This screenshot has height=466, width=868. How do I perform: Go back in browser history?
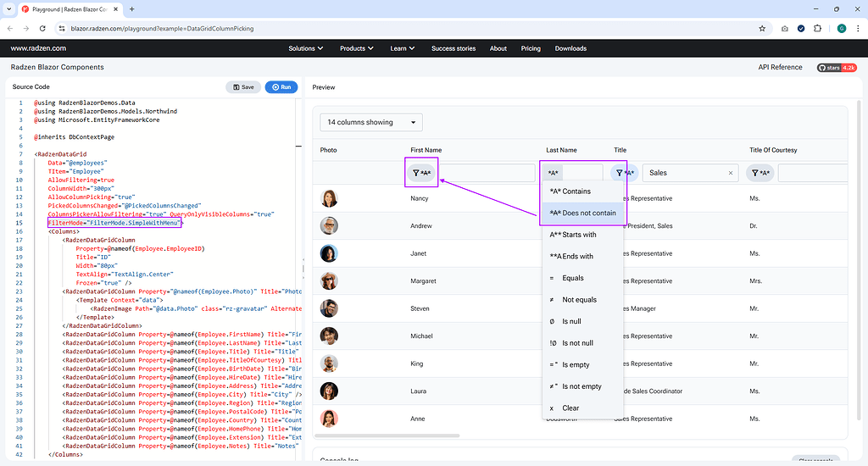tap(10, 28)
